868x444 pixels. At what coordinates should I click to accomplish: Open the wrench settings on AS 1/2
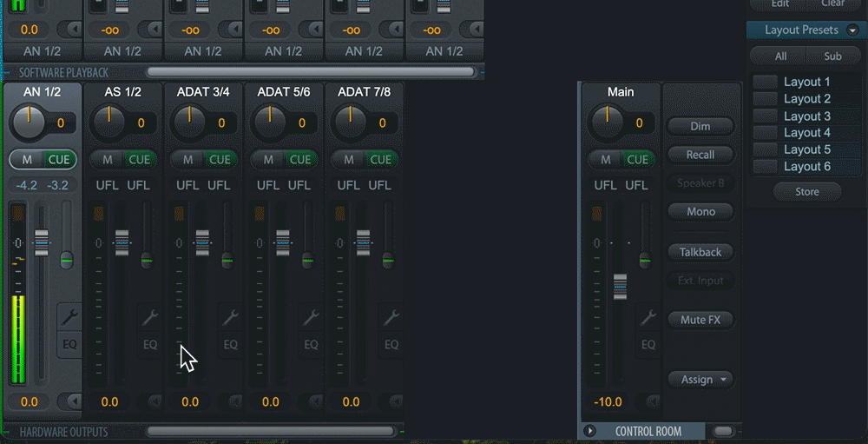150,317
